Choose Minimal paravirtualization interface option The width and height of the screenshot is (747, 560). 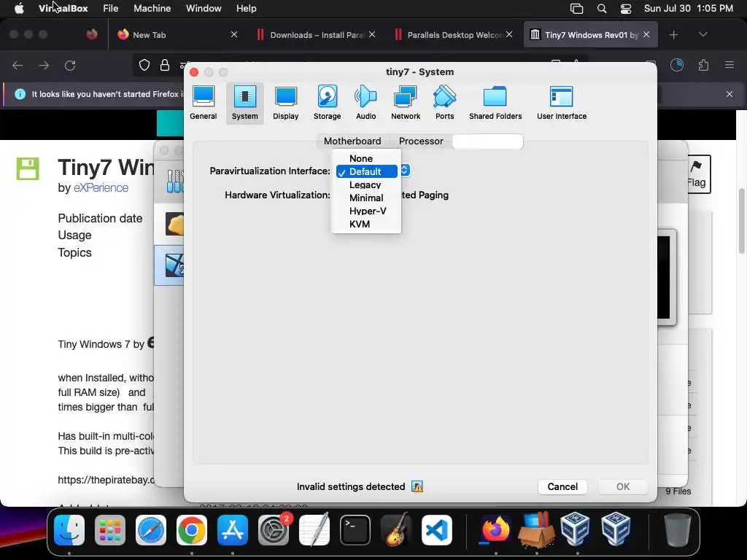click(x=366, y=198)
